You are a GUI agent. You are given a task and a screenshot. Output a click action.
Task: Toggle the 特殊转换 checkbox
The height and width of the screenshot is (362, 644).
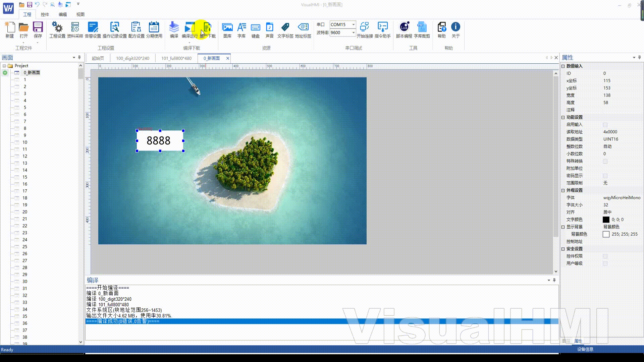[605, 161]
